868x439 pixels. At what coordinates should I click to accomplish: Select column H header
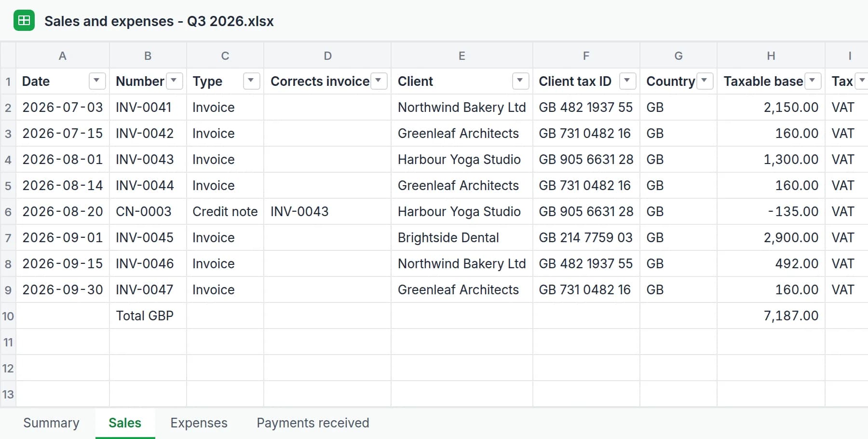(771, 55)
